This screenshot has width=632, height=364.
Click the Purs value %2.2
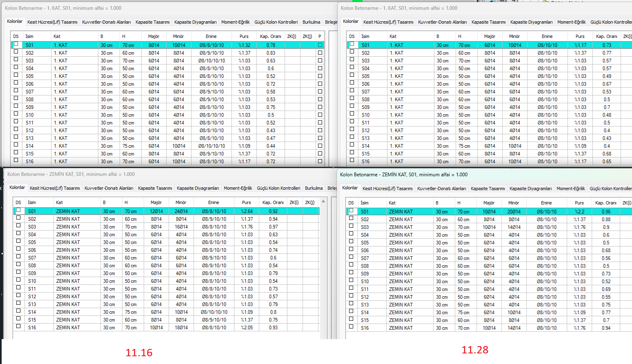coord(579,212)
